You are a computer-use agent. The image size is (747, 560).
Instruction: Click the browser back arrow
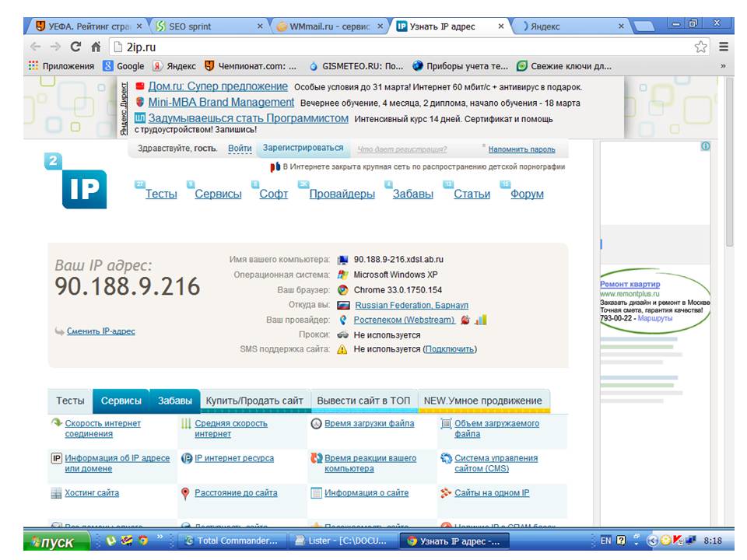35,47
